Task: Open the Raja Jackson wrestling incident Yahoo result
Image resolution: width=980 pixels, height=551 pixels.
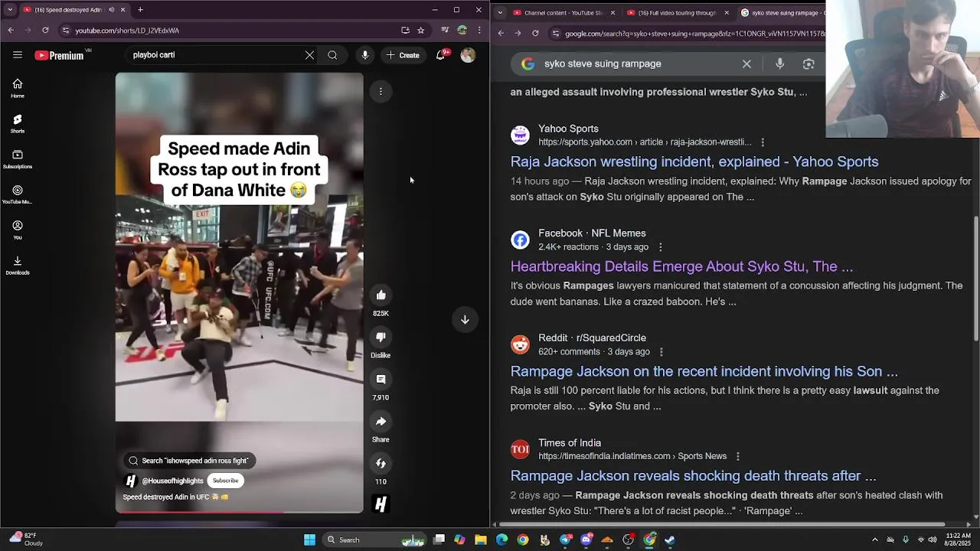Action: tap(694, 161)
